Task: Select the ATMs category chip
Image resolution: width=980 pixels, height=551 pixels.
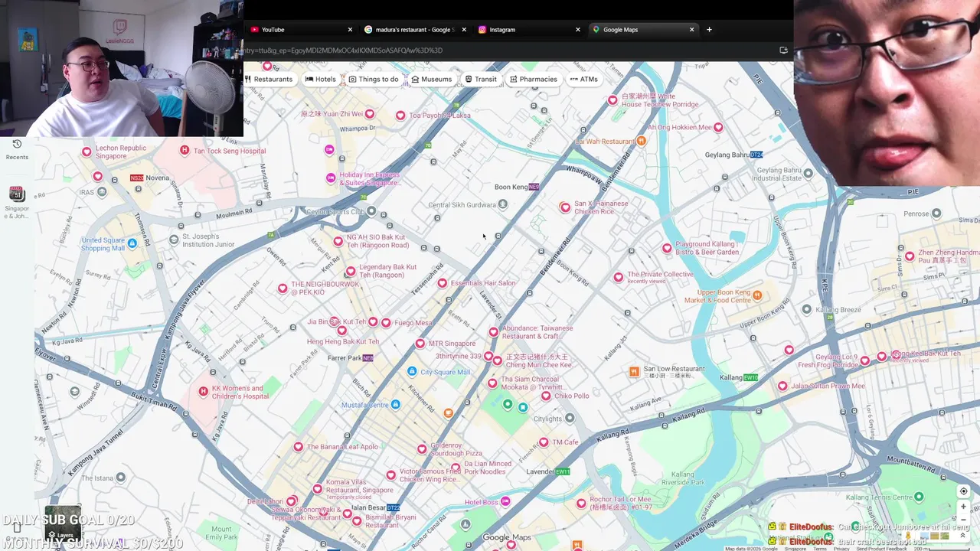Action: coord(583,79)
